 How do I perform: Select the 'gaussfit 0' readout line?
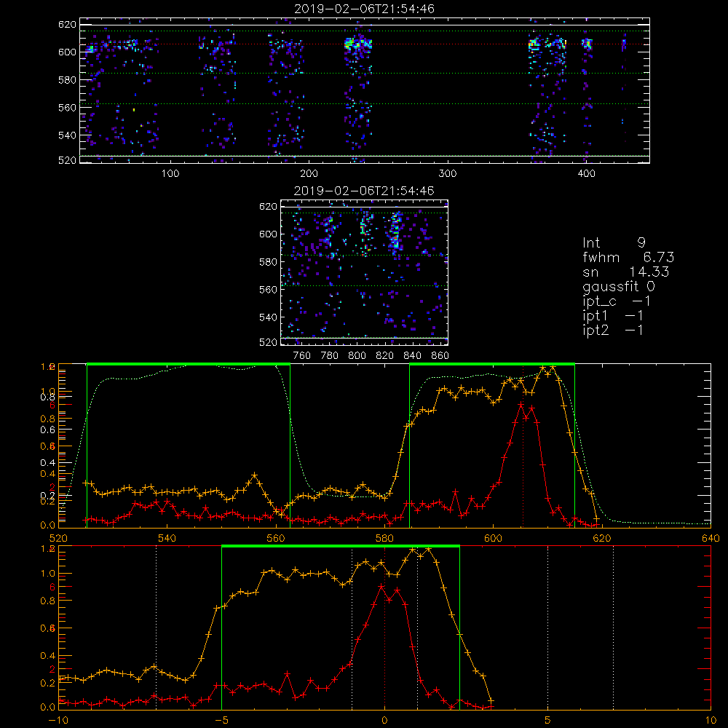pos(618,286)
